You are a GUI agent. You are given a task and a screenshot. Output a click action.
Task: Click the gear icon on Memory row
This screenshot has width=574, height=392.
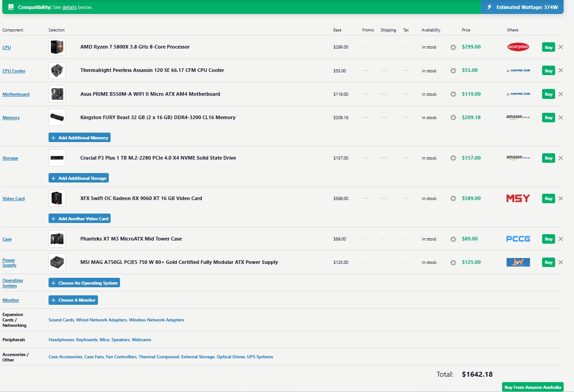pos(453,118)
